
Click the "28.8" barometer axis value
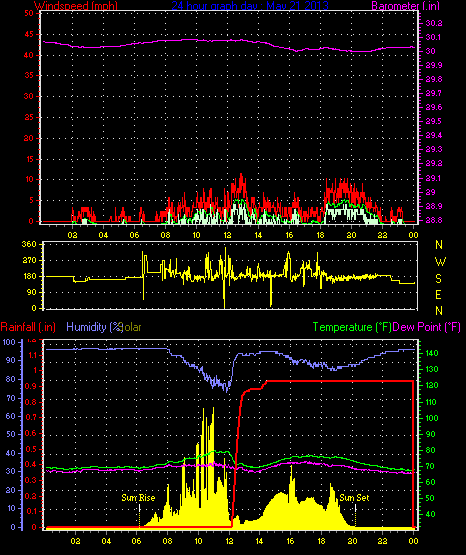433,220
